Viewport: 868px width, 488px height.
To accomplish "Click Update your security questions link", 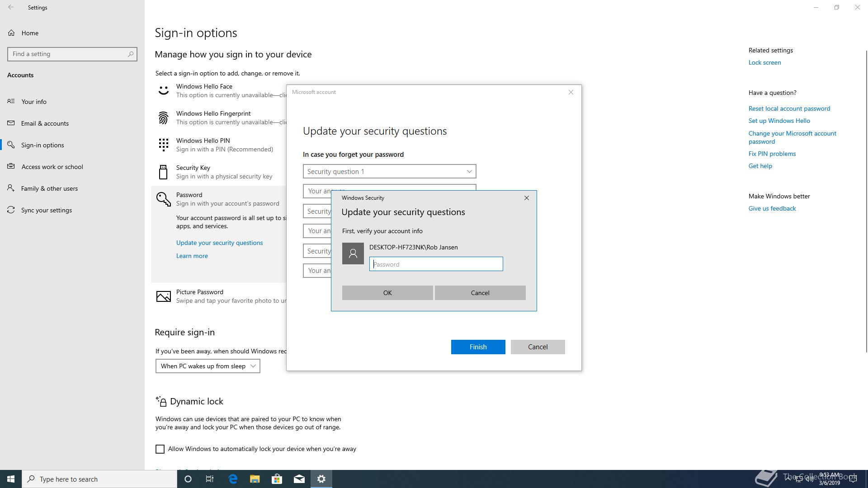I will coord(219,243).
